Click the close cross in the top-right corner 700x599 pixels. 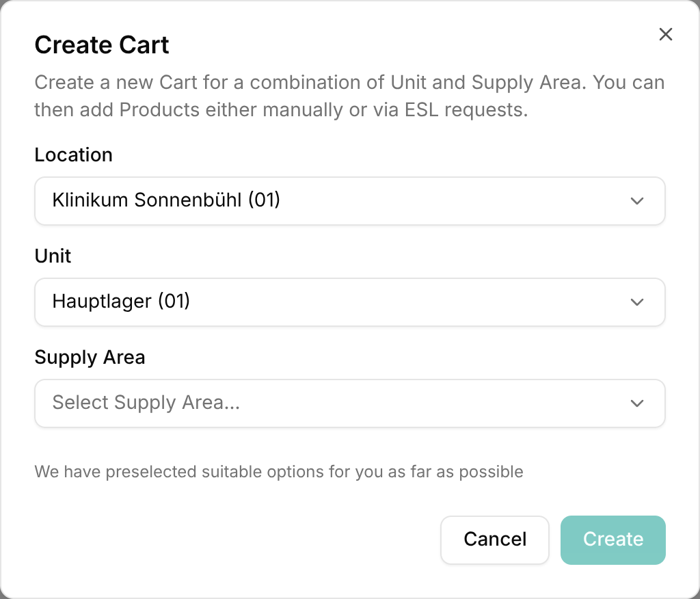coord(666,34)
